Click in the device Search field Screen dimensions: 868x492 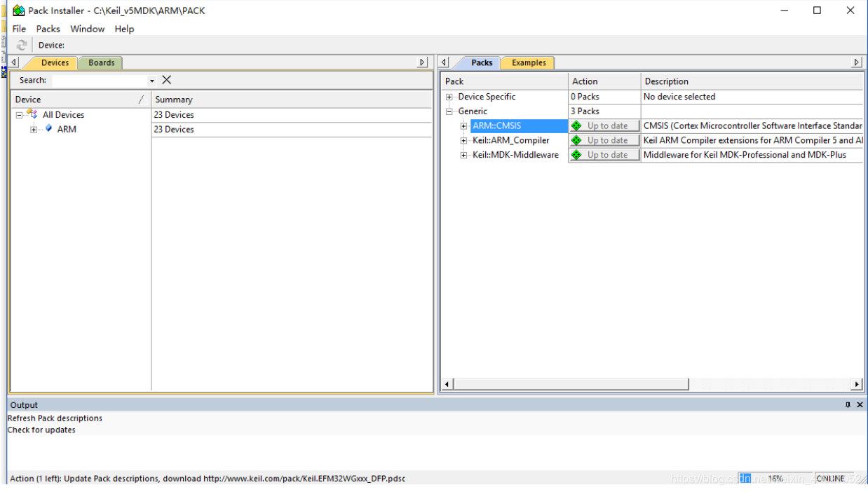tap(100, 81)
